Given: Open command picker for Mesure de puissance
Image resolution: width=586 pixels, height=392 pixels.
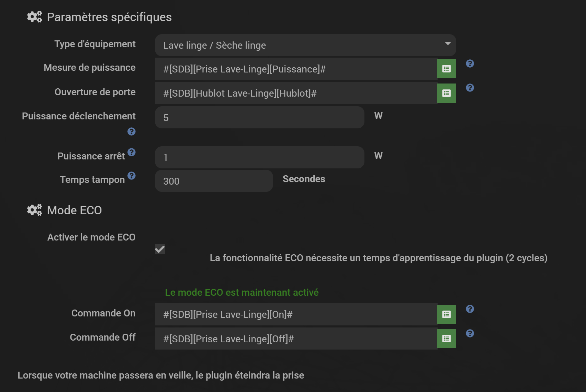Looking at the screenshot, I should [447, 69].
